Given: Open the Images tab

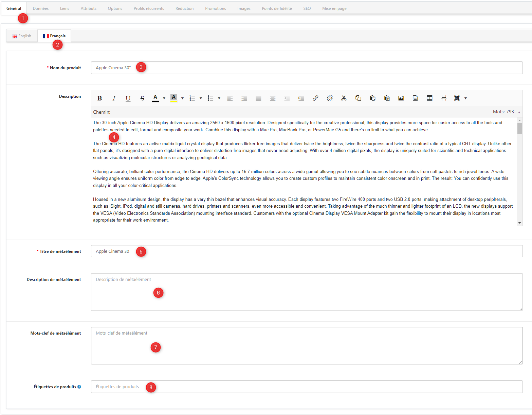Looking at the screenshot, I should [244, 8].
